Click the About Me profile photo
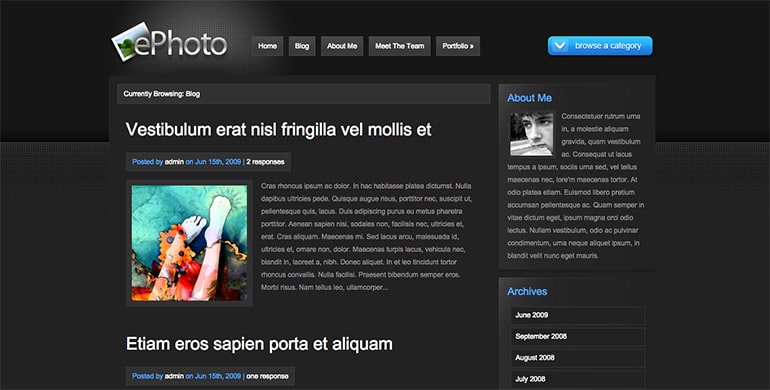This screenshot has height=390, width=770. (531, 134)
